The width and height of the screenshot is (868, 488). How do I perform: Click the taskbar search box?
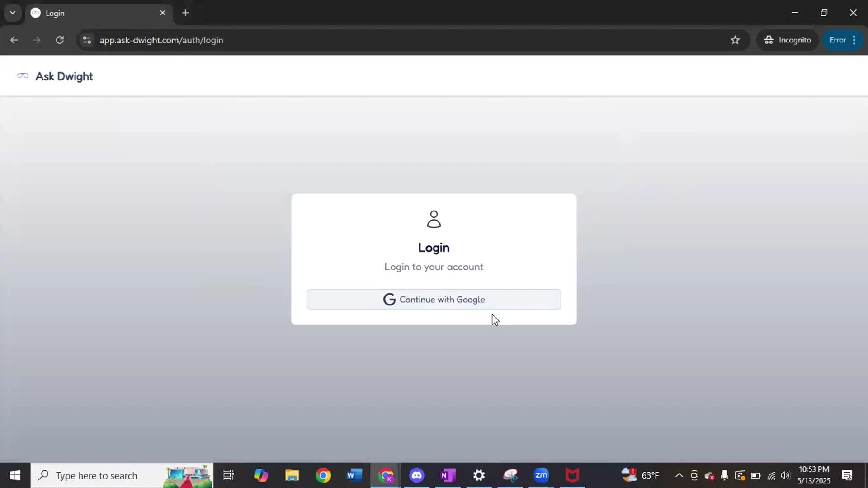pos(122,475)
